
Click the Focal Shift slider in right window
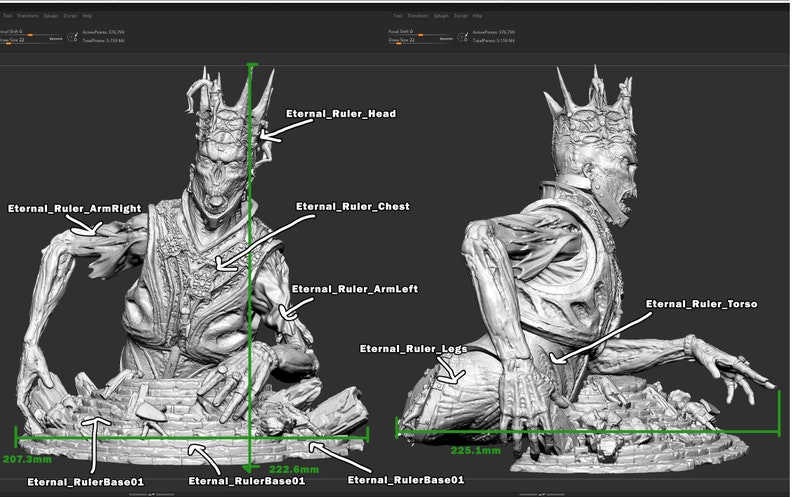[421, 33]
